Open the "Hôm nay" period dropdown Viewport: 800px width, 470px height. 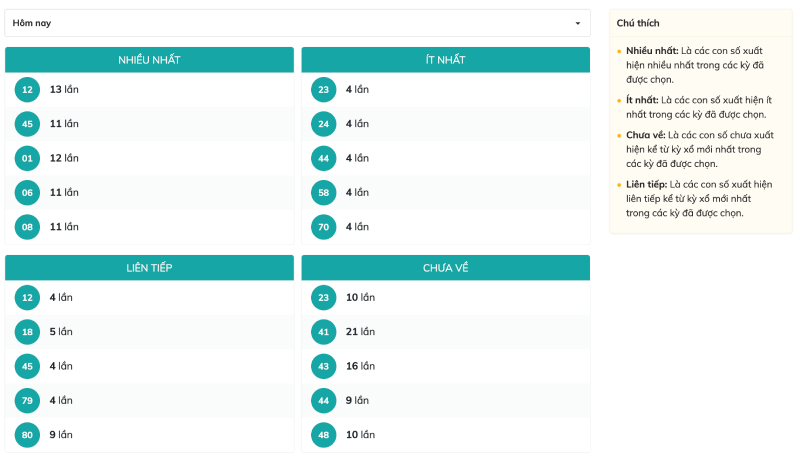297,23
